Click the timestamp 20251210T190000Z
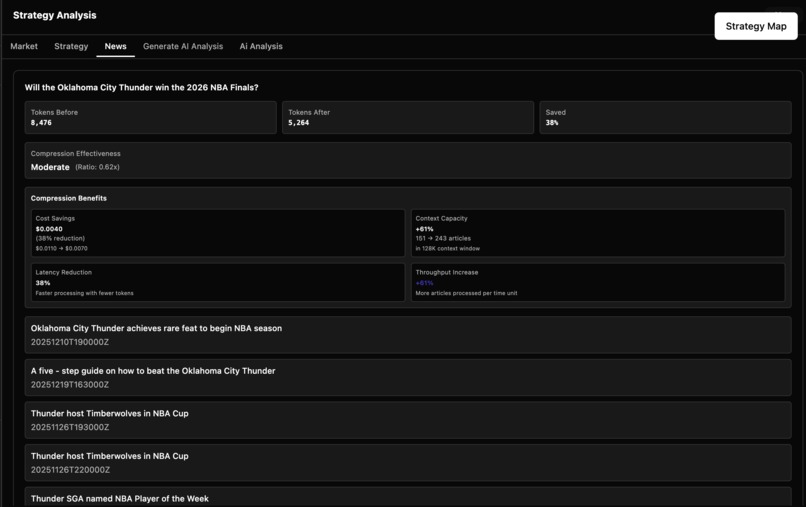The image size is (806, 507). (x=70, y=342)
